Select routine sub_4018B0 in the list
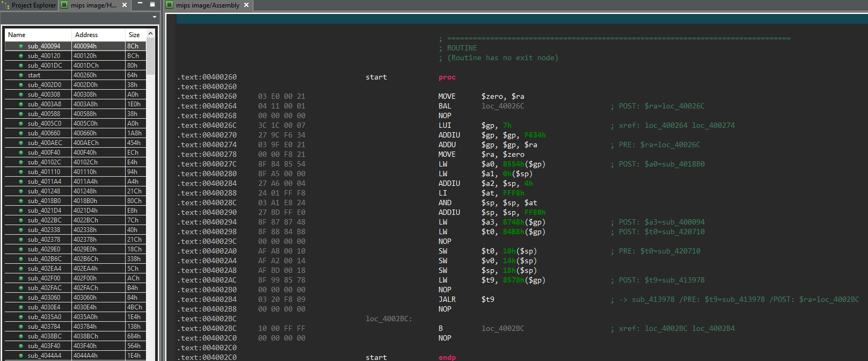Screen dimensions: 868x361 pyautogui.click(x=75, y=201)
